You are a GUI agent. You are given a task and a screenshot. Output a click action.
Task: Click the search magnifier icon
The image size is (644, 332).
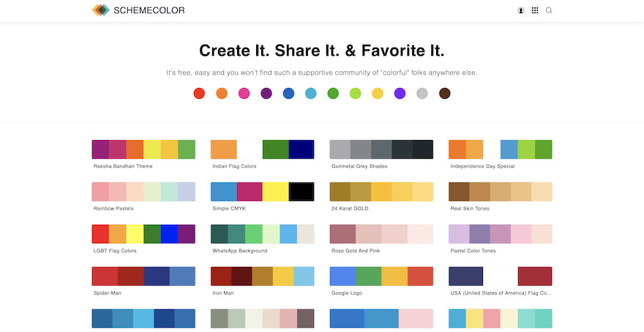tap(549, 11)
